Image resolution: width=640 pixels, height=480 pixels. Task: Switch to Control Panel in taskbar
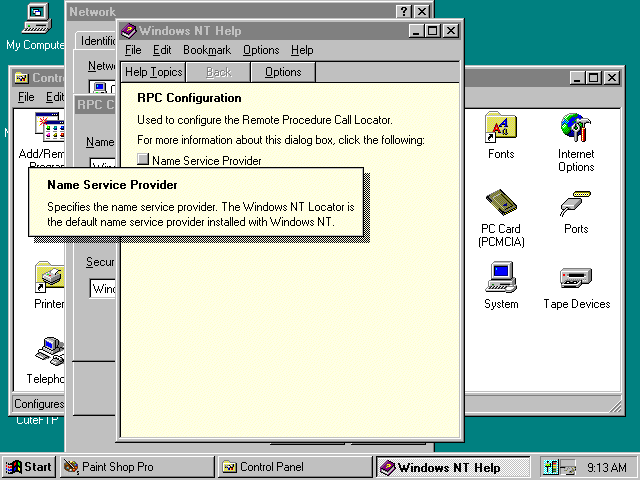click(x=295, y=467)
